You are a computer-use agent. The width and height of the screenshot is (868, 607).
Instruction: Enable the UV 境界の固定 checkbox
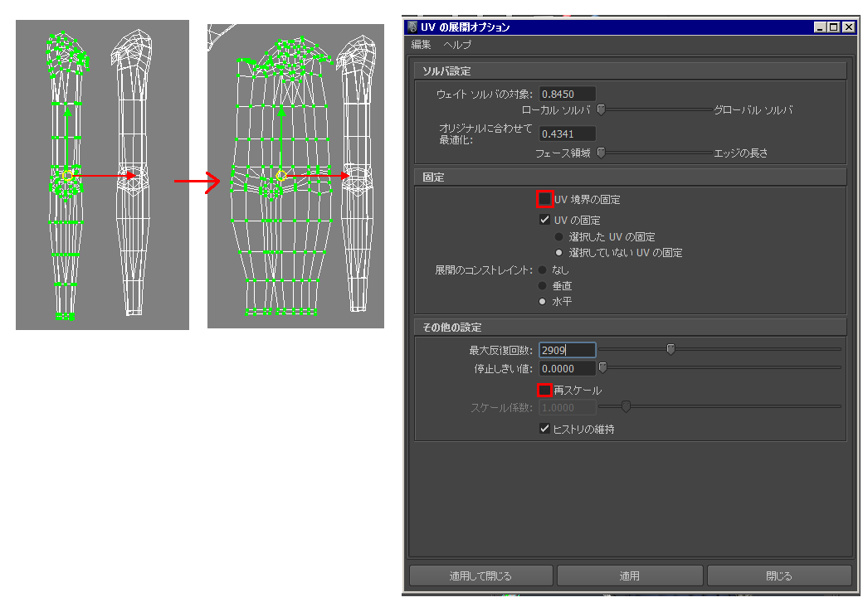click(544, 199)
